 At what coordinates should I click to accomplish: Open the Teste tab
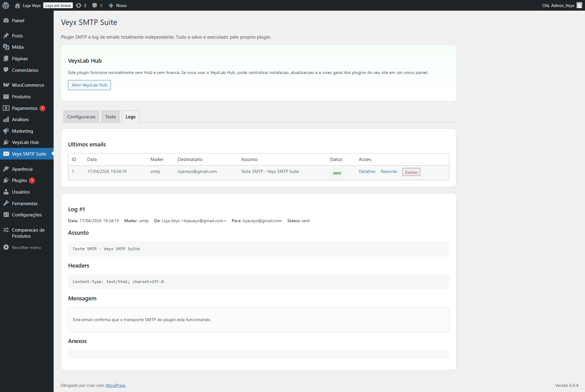coord(110,117)
